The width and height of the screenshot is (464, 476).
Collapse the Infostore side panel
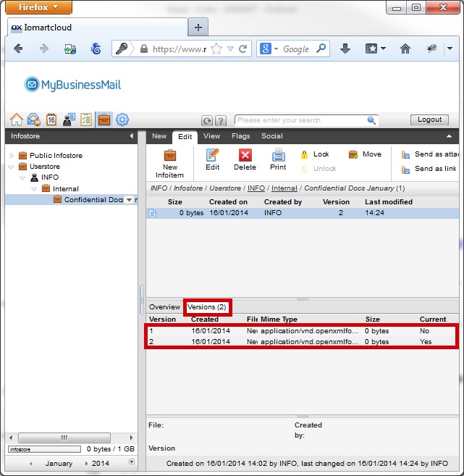tap(131, 136)
